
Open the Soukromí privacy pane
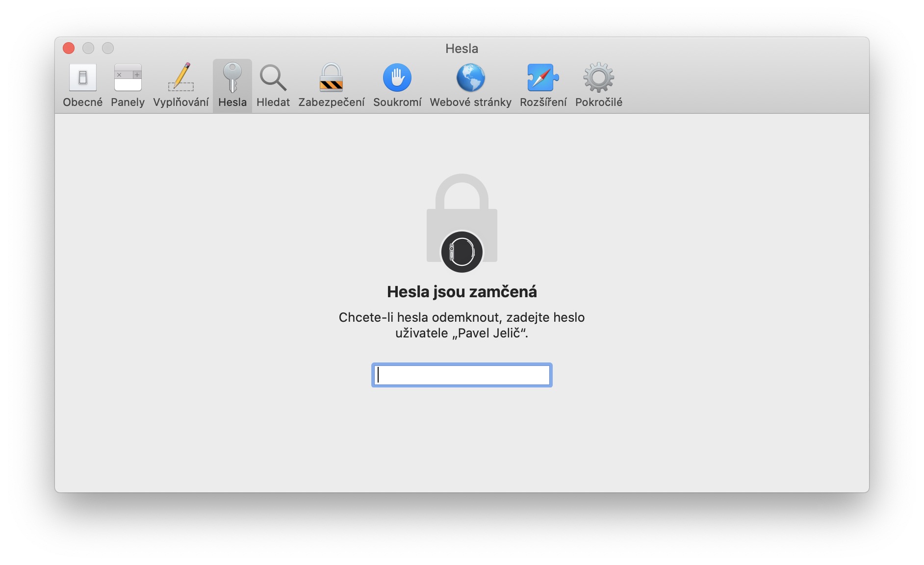tap(397, 85)
